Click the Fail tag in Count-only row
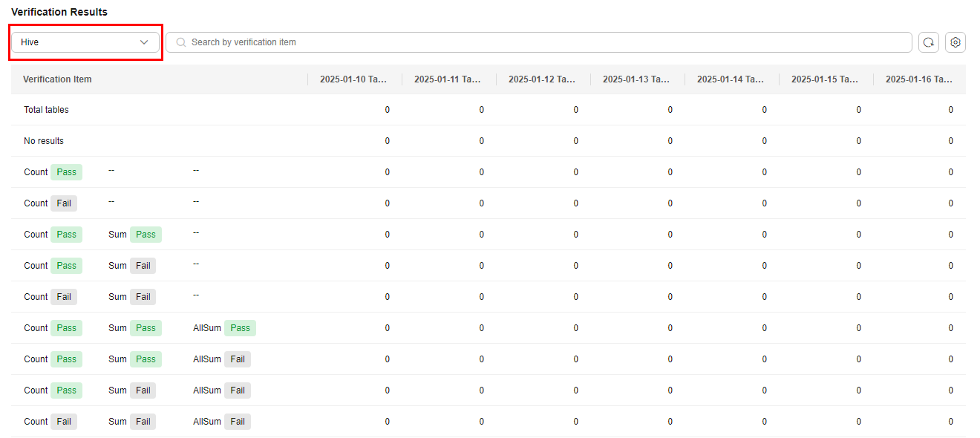 point(64,203)
